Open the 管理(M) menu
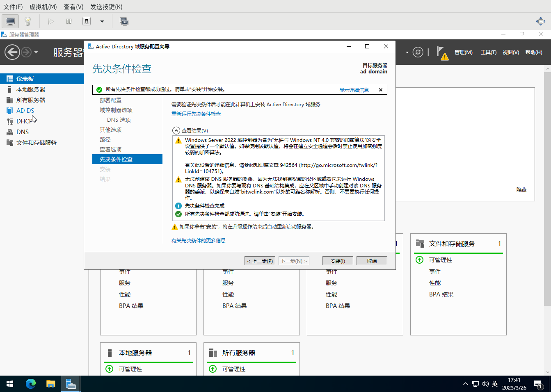This screenshot has height=392, width=551. 463,52
